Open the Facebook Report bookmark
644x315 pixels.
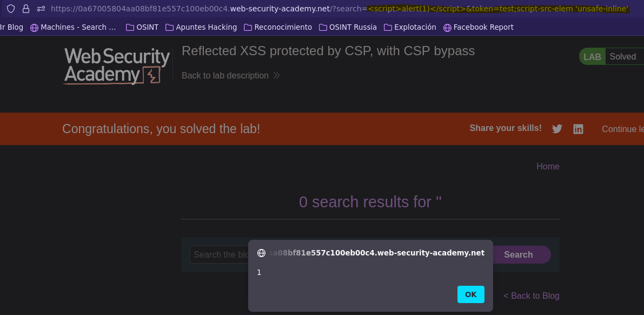coord(479,27)
